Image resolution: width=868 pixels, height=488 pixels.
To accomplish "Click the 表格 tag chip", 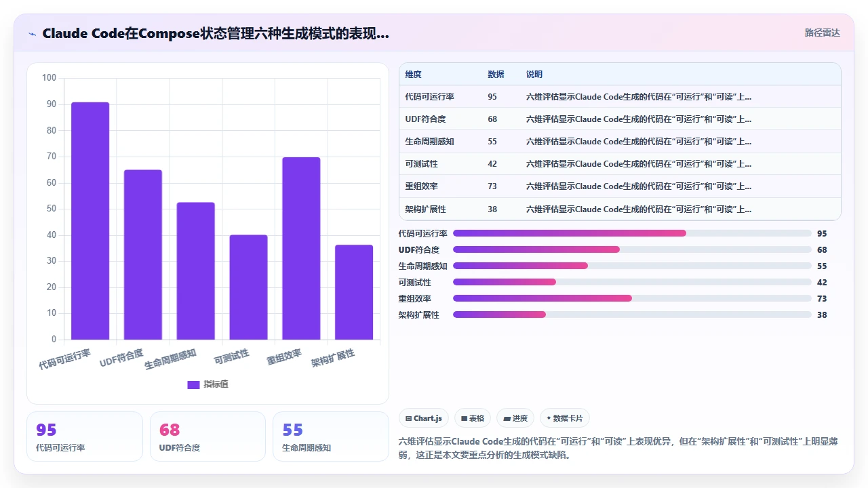I will 473,418.
